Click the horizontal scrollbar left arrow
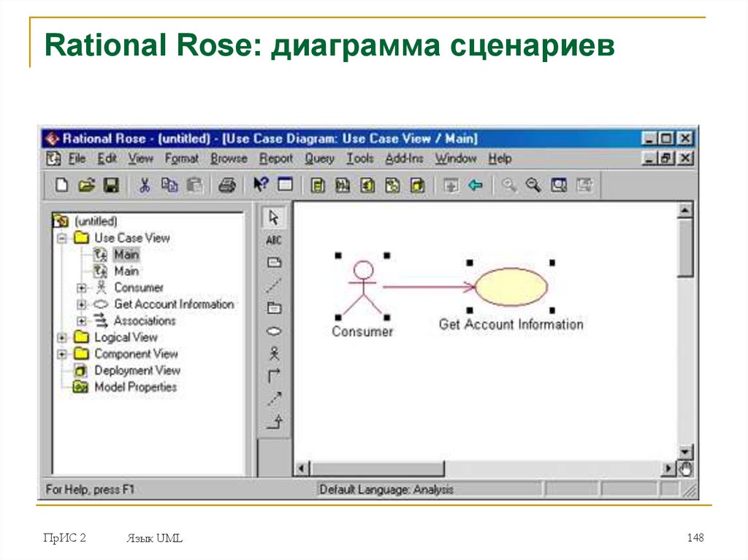The width and height of the screenshot is (748, 560). coord(302,469)
